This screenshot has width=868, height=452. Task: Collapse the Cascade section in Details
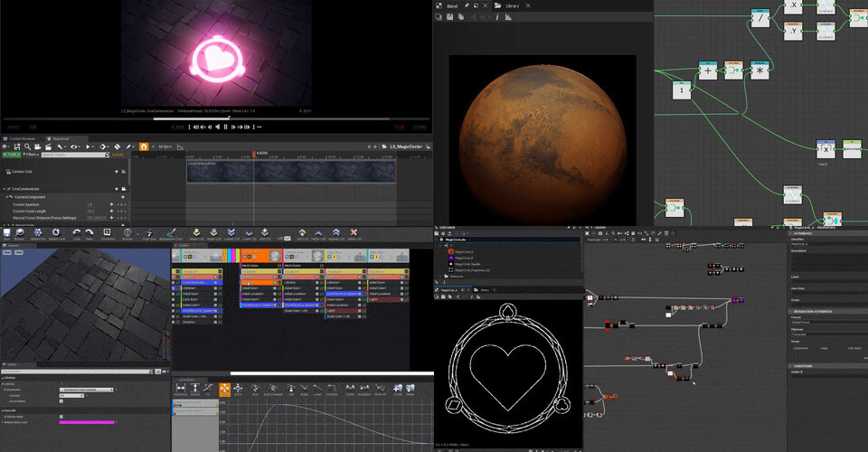[x=3, y=410]
